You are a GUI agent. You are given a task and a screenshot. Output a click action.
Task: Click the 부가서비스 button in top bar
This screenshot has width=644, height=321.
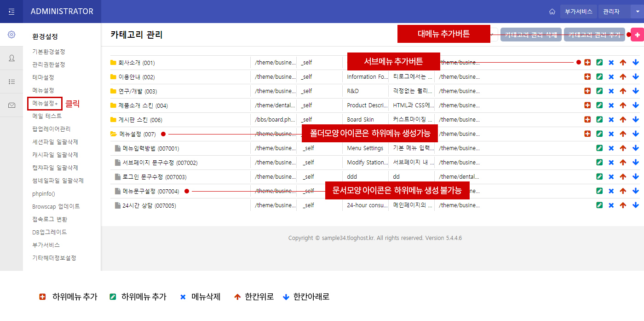coord(578,12)
